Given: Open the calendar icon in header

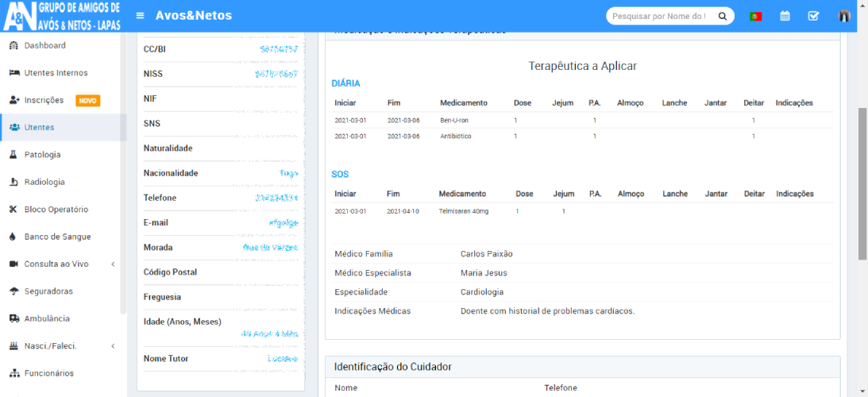Looking at the screenshot, I should (x=785, y=16).
